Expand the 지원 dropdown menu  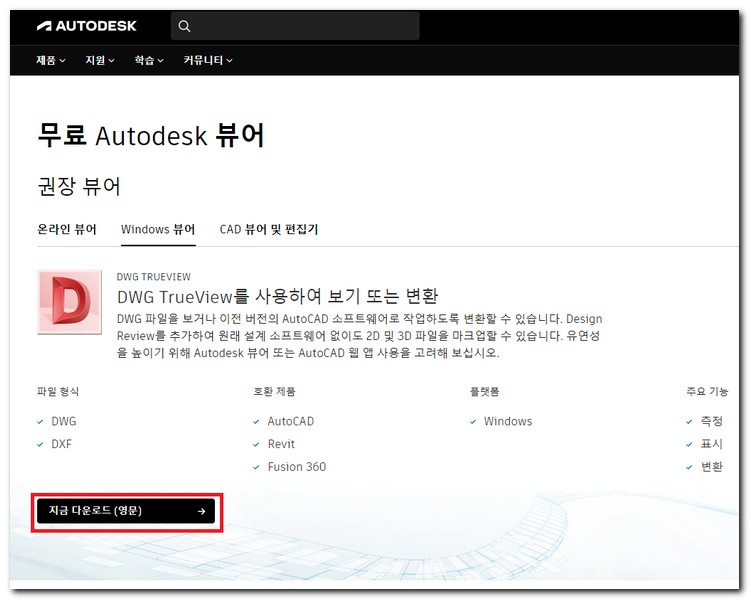click(x=100, y=61)
